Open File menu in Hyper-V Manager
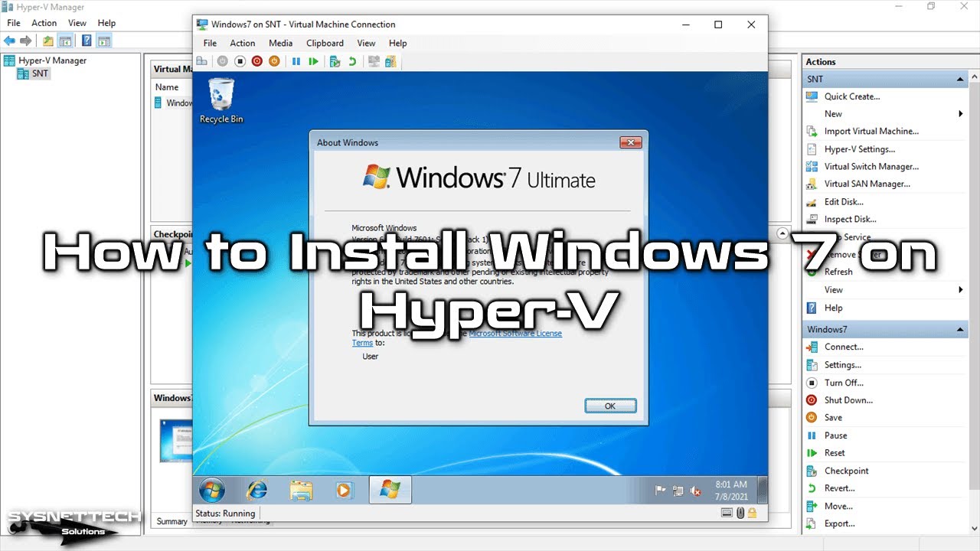980x551 pixels. coord(14,23)
